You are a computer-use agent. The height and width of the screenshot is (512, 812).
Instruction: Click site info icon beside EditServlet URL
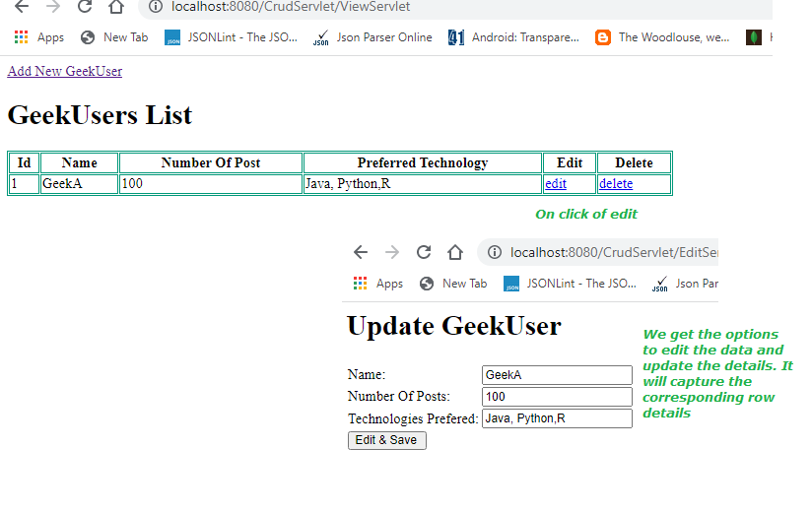click(495, 252)
